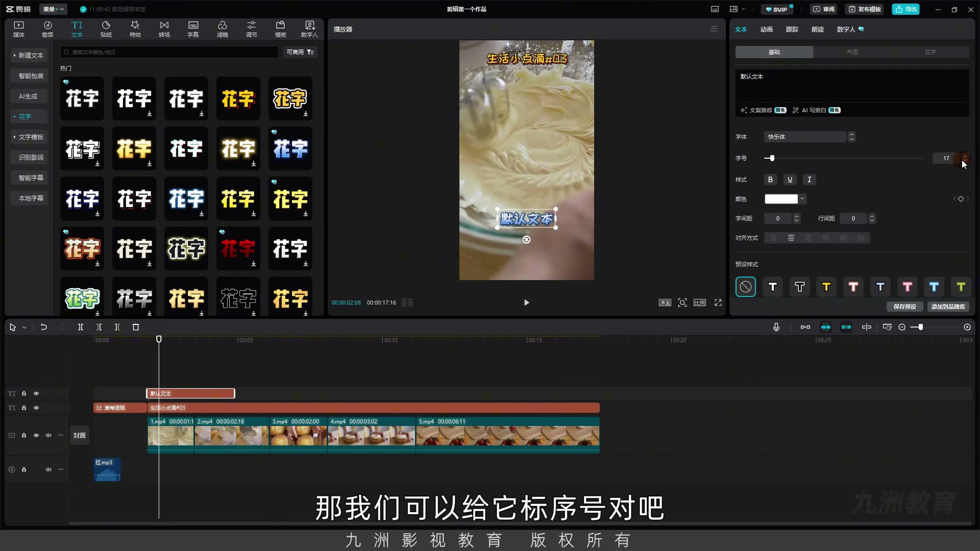
Task: Open the 音频 audio panel icon
Action: (47, 29)
